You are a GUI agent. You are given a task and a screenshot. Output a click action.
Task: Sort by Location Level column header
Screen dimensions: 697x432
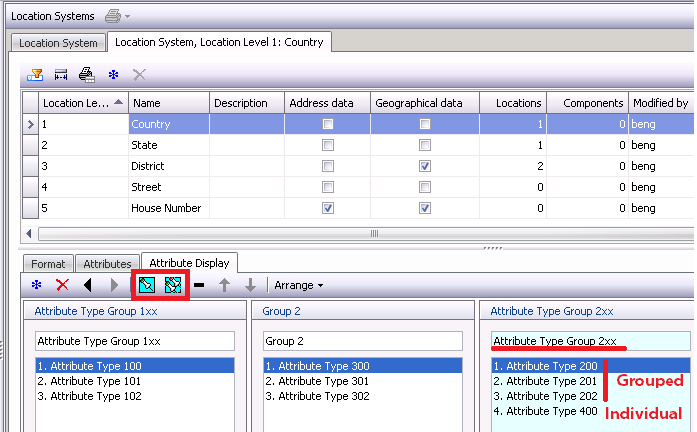coord(84,103)
